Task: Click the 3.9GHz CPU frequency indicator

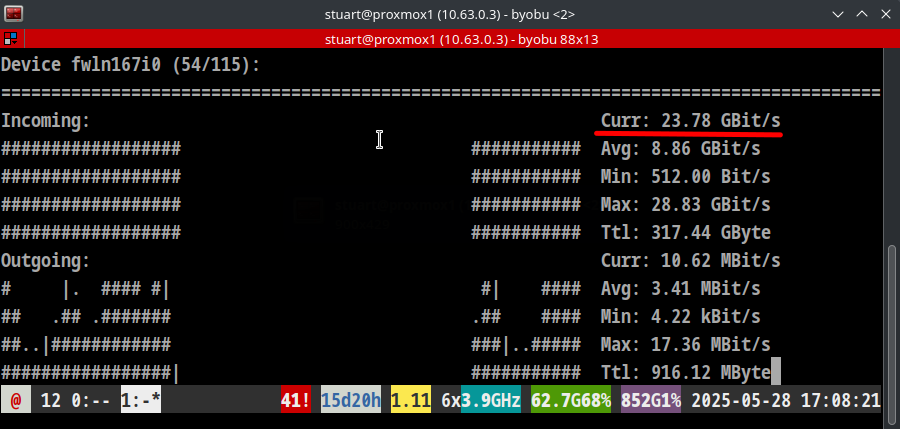Action: [490, 401]
